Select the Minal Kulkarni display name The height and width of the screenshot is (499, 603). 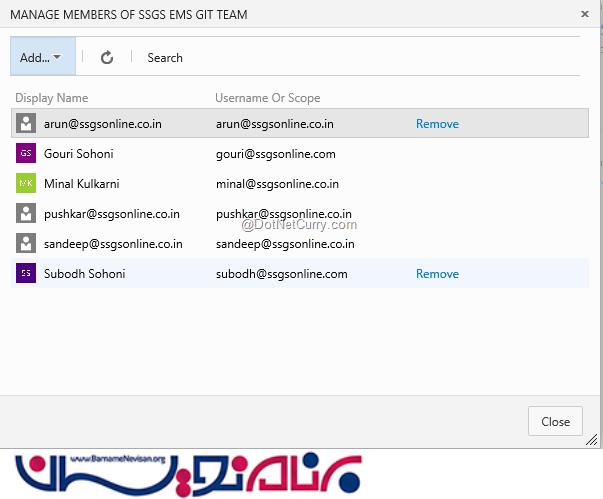coord(82,184)
